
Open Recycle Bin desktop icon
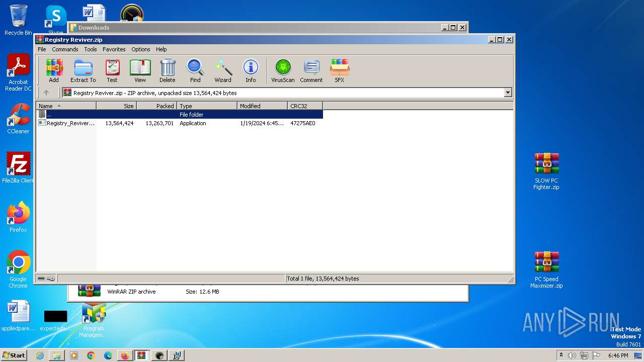tap(18, 20)
